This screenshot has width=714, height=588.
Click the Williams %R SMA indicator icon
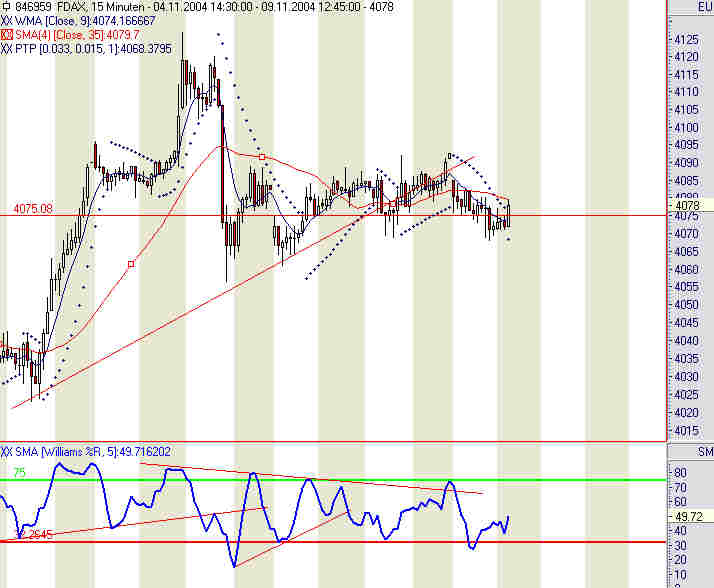6,452
